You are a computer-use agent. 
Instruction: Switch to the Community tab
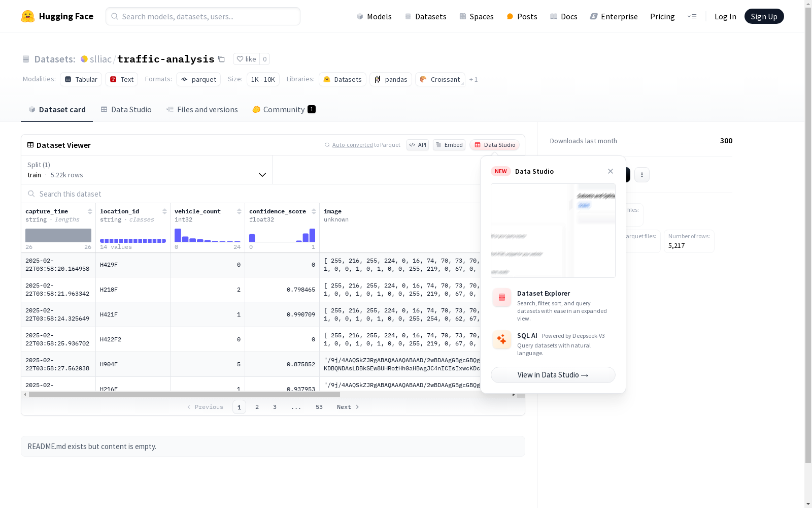click(284, 110)
